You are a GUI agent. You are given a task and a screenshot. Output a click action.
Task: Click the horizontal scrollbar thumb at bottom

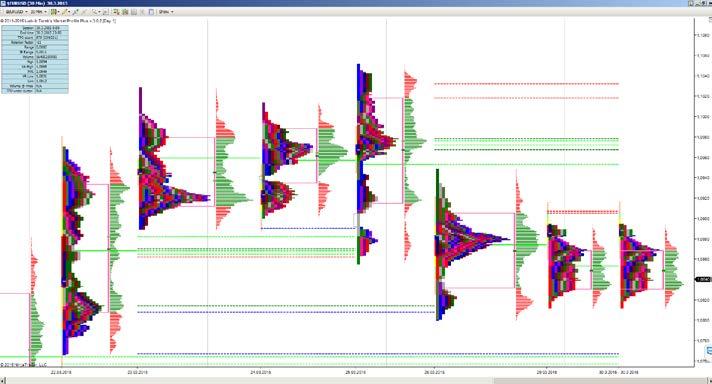click(x=599, y=380)
